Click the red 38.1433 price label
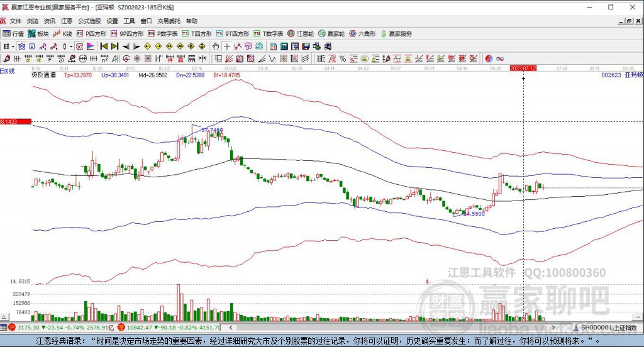Viewport: 644px width, 347px height. 16,121
